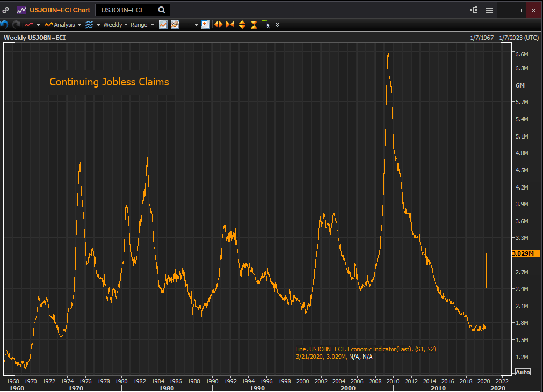The height and width of the screenshot is (392, 543).
Task: Click the 2010 decade label
Action: click(x=438, y=388)
